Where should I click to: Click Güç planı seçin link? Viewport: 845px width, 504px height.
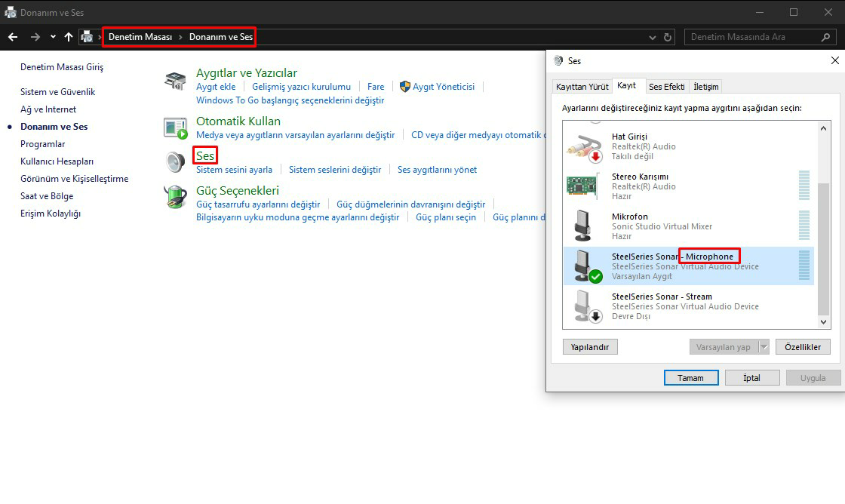click(446, 217)
